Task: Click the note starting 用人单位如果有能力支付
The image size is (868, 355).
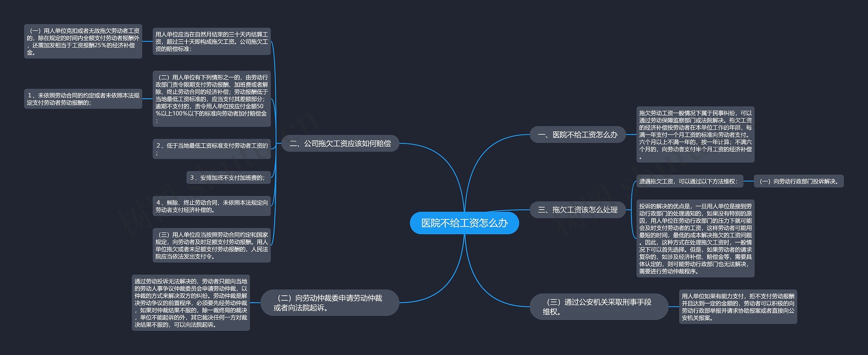Action: [738, 307]
